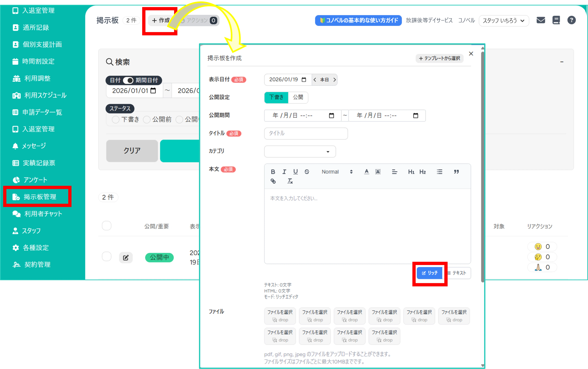Viewport: 588px width, 369px height.
Task: Open the mail envelope icon
Action: (x=541, y=20)
